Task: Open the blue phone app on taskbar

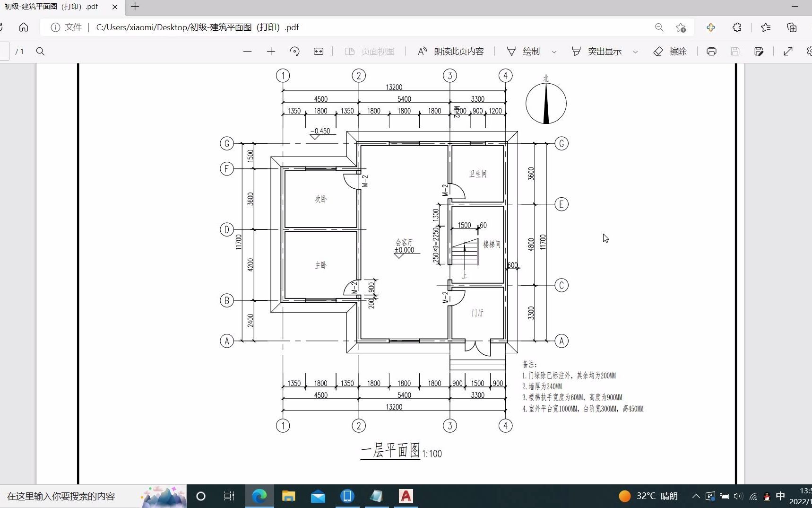Action: [347, 496]
